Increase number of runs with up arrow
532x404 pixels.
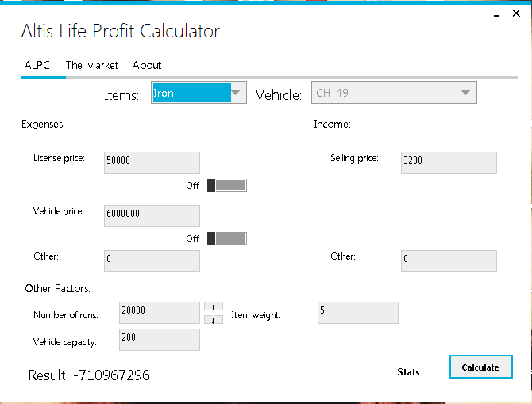214,306
